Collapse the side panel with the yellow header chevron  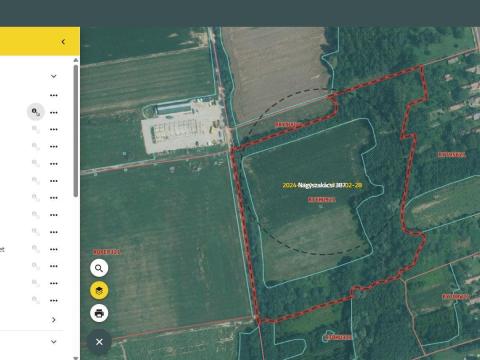pyautogui.click(x=63, y=42)
